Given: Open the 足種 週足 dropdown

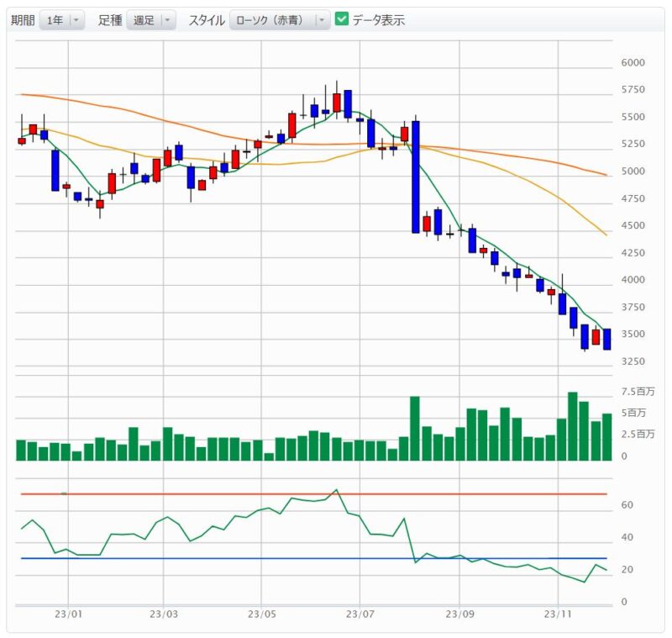Looking at the screenshot, I should pyautogui.click(x=151, y=20).
